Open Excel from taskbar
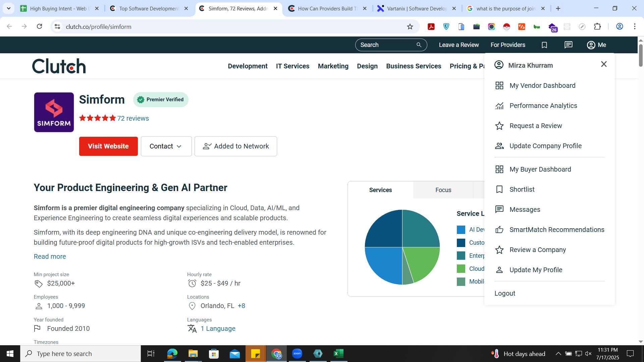The height and width of the screenshot is (362, 644). click(x=338, y=354)
